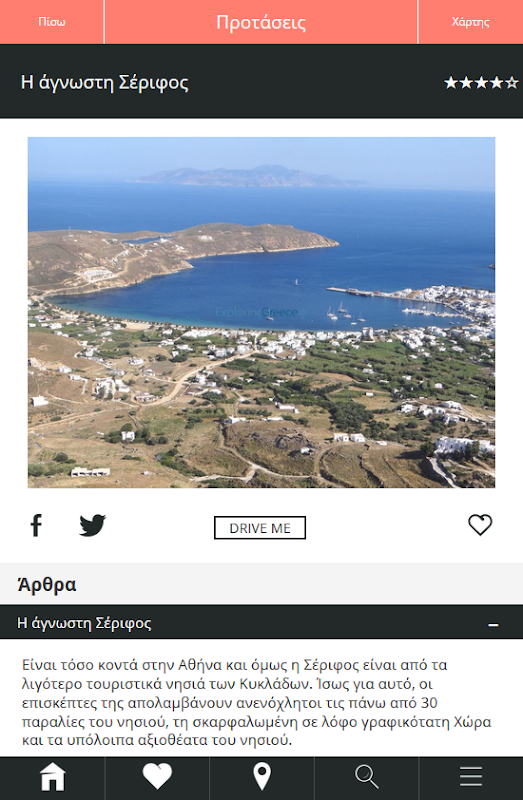
Task: Open the Serifos bay photo
Action: coord(261,312)
